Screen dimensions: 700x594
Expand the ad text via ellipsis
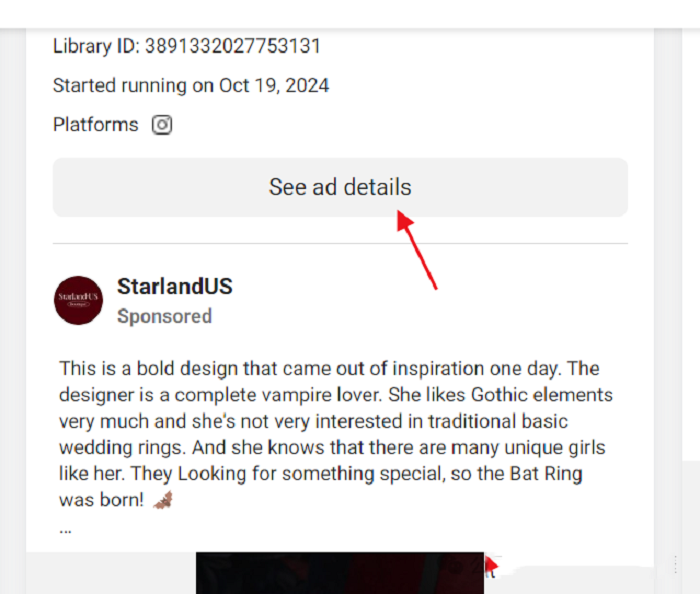65,531
